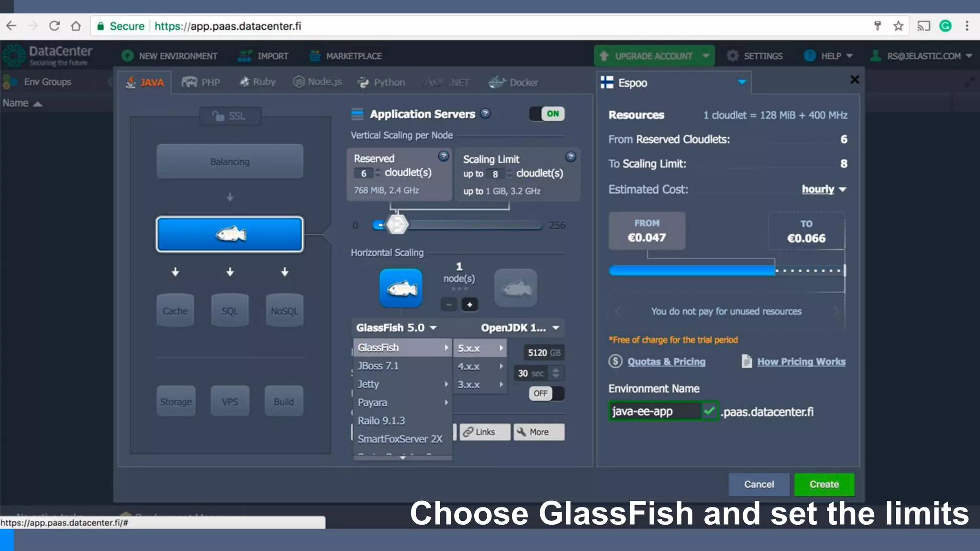Click the DataCenter logo

tap(48, 55)
